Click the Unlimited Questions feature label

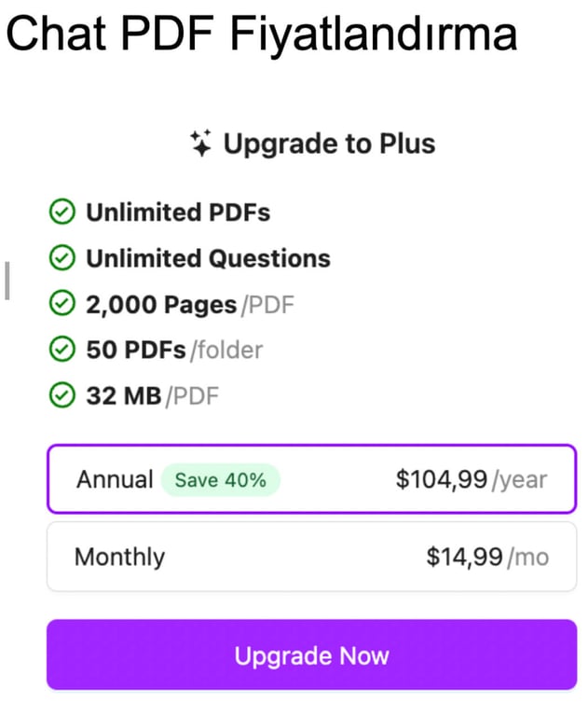(208, 258)
